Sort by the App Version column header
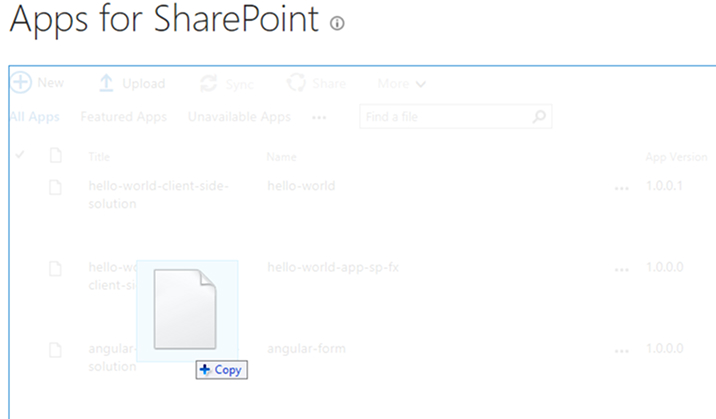 pos(676,157)
